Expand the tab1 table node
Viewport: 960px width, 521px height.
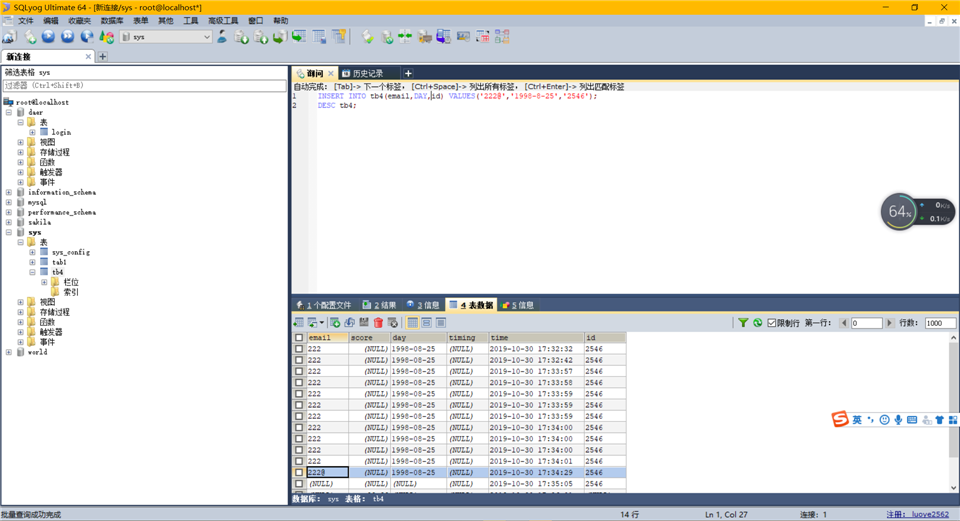coord(32,262)
